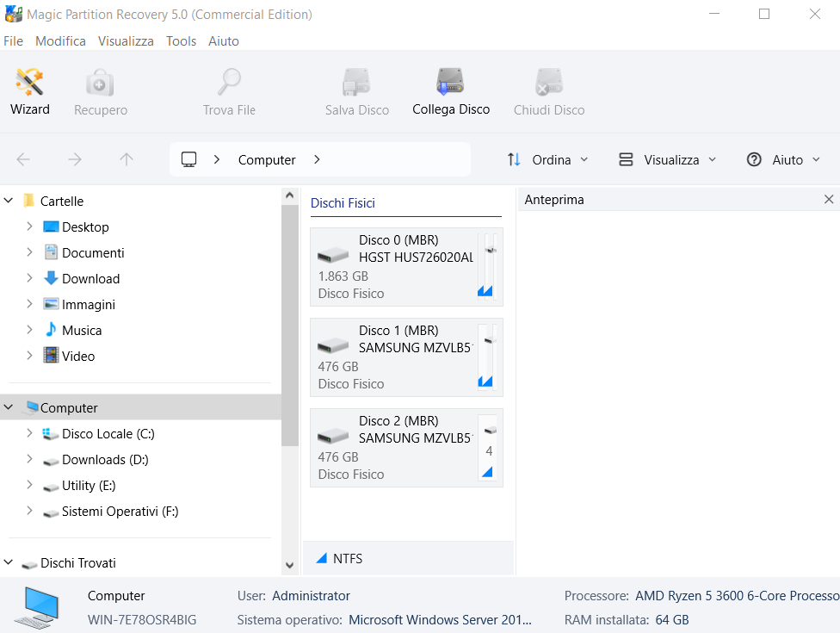This screenshot has width=840, height=633.
Task: Click scroll up arrow in tree panel
Action: point(290,195)
